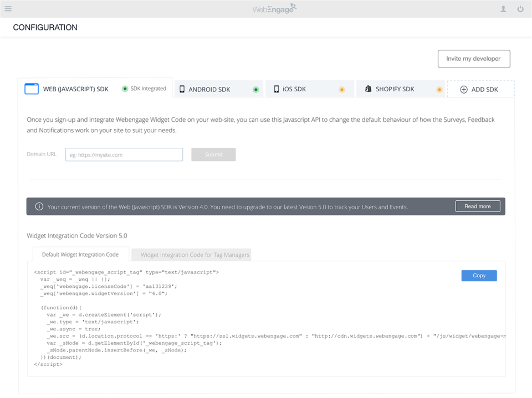This screenshot has width=532, height=398.
Task: Click the CONFIGURATION page heading
Action: [45, 28]
